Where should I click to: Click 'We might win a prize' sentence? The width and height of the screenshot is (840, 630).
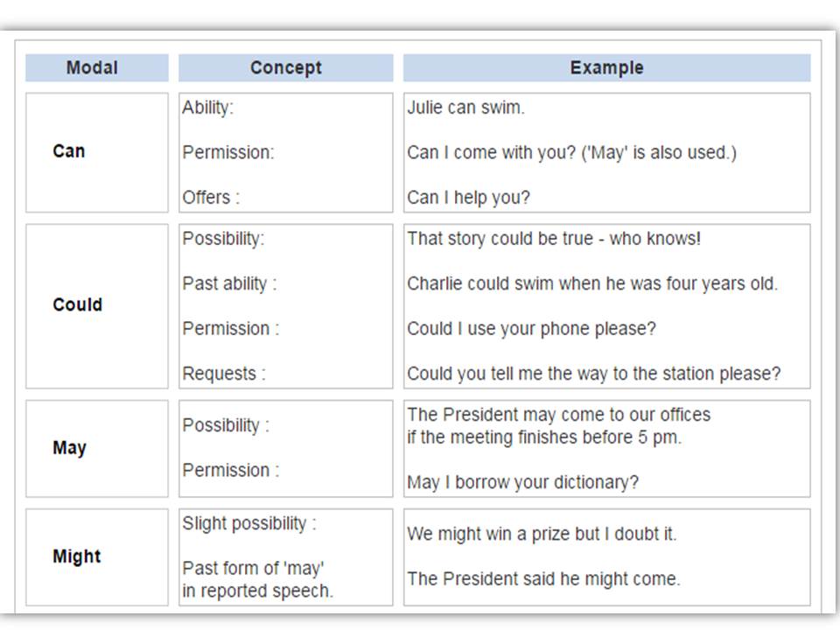coord(542,534)
